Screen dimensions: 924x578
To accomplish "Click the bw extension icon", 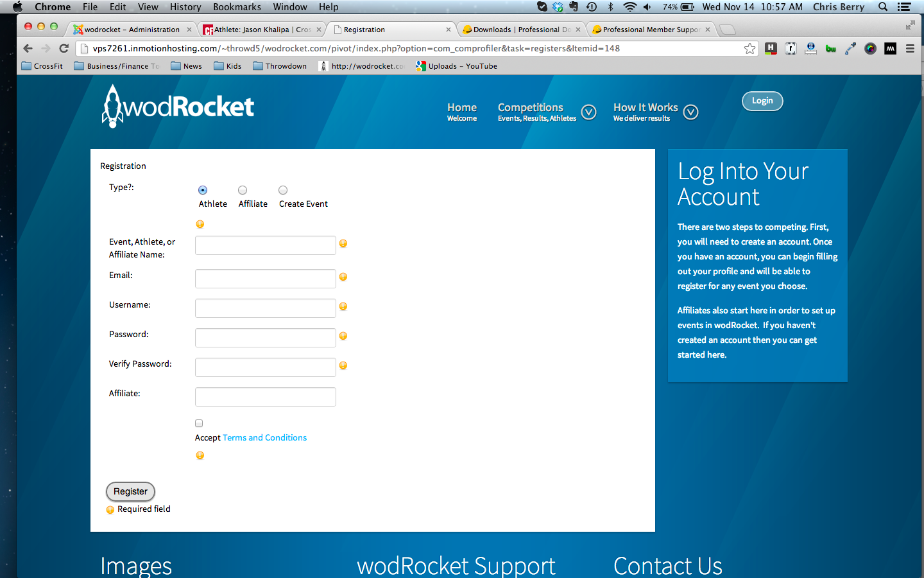I will point(830,48).
